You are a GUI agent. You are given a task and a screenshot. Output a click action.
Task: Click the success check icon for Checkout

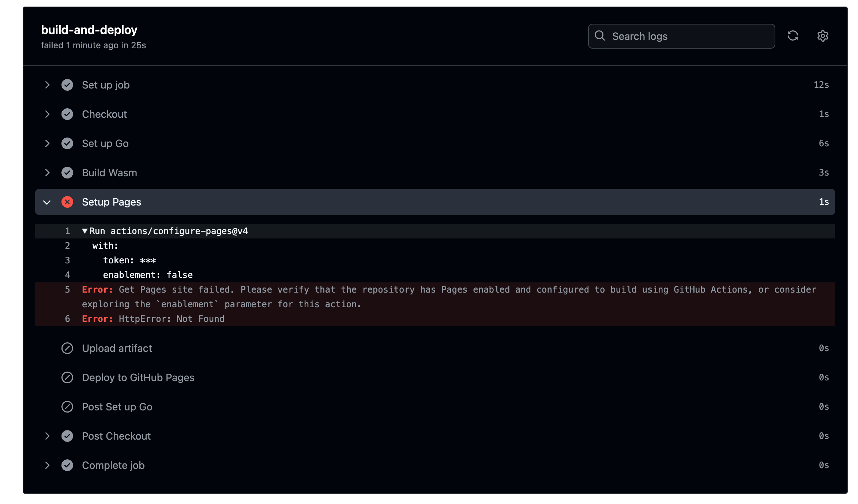coord(67,114)
